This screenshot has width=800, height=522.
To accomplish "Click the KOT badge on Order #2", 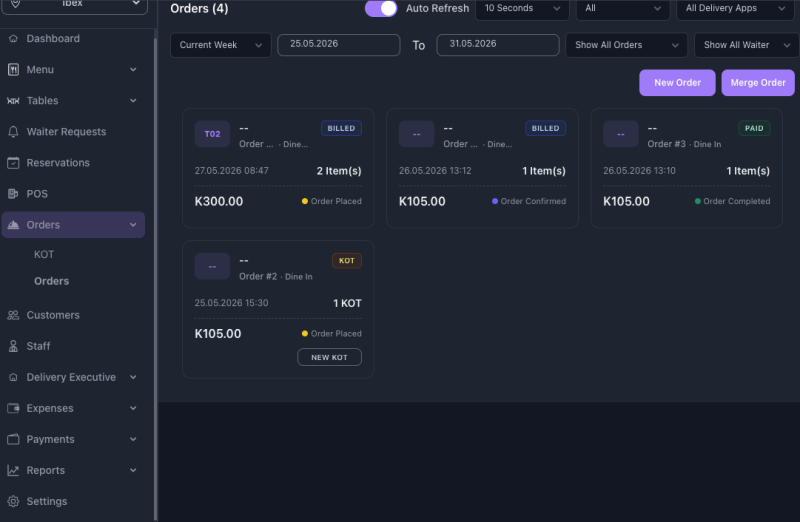I will (347, 261).
